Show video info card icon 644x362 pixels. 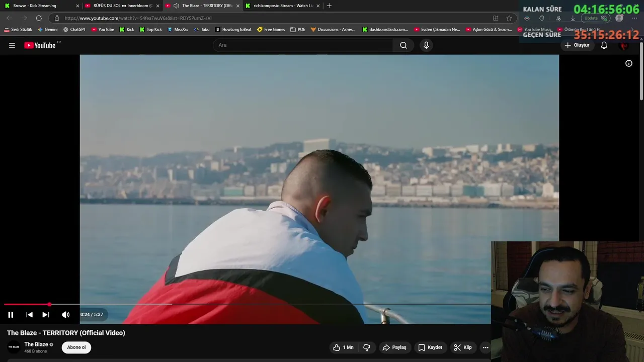(629, 63)
